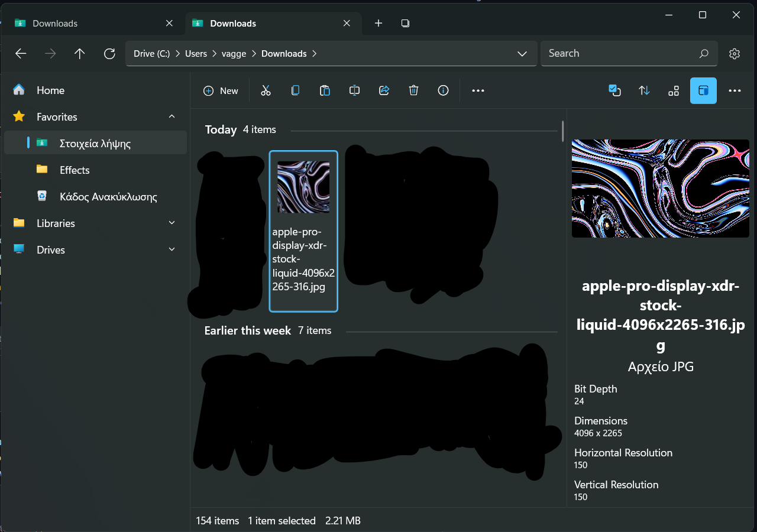Copy the selected file from the toolbar

pyautogui.click(x=295, y=90)
